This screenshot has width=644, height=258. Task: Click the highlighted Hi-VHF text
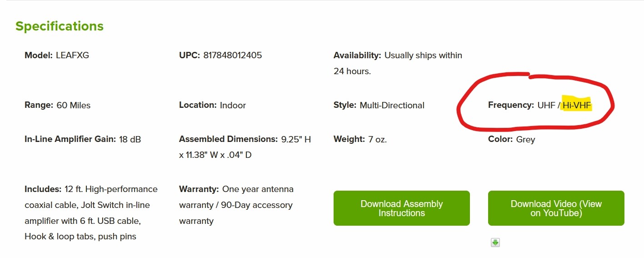[x=577, y=105]
